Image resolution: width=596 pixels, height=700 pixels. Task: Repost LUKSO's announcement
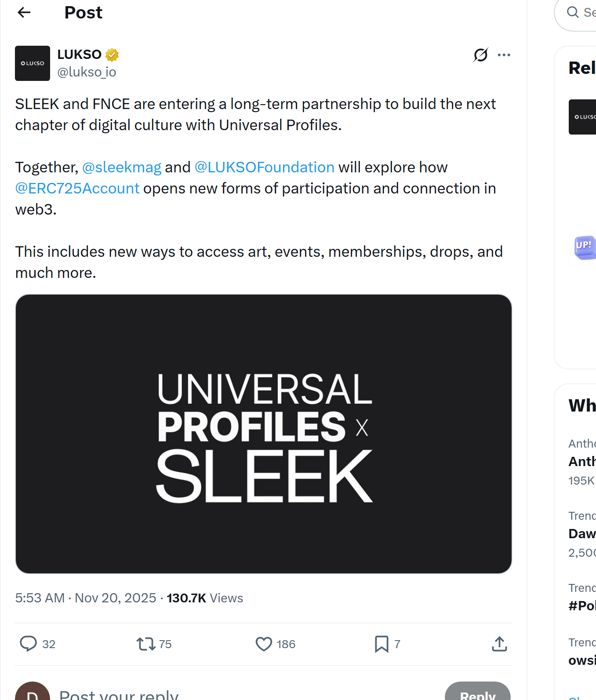pos(146,644)
